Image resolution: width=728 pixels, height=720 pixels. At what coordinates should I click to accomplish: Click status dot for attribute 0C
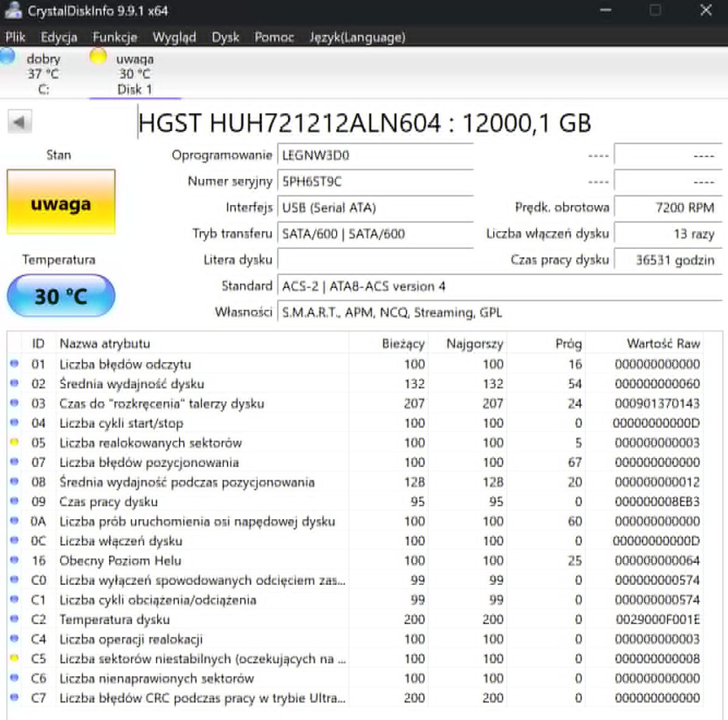[x=14, y=540]
